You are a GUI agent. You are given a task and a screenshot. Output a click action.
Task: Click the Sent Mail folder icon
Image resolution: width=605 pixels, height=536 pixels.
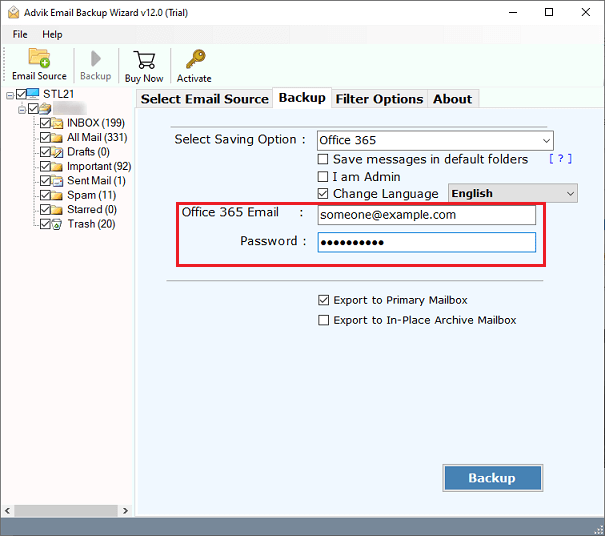[x=57, y=181]
